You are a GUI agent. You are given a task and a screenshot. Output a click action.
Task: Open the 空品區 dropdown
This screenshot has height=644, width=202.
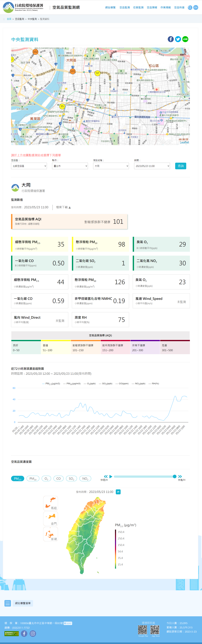pos(29,166)
